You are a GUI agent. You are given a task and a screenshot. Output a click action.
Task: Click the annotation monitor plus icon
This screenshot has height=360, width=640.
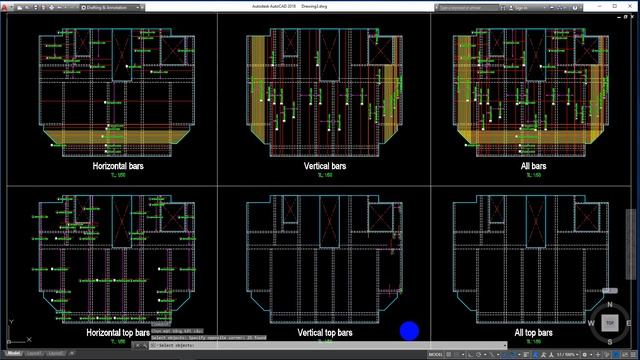(598, 355)
